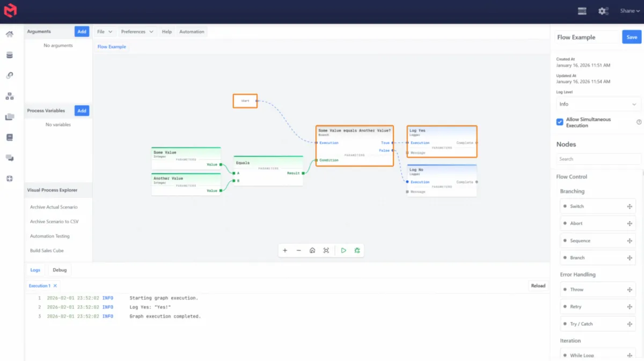The image size is (644, 361).
Task: Close the Execution 1 log tab
Action: 55,286
